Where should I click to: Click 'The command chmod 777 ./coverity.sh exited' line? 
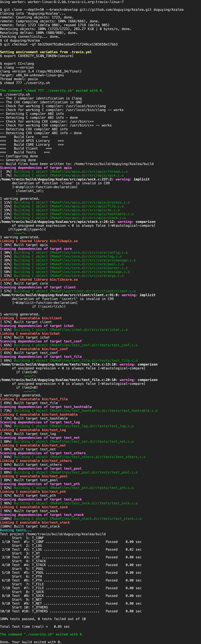[x=52, y=91]
